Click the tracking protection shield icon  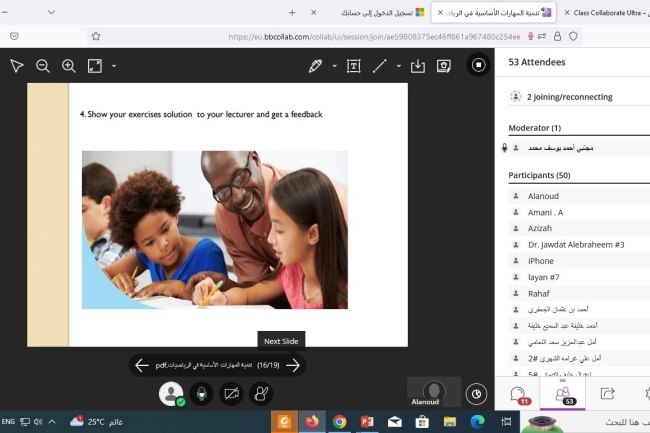(573, 36)
